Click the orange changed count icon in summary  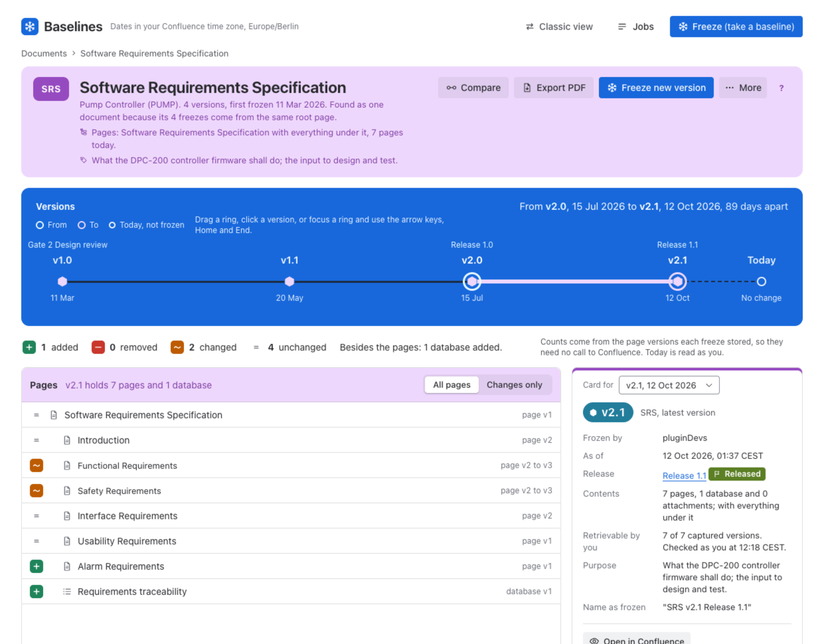pos(177,347)
